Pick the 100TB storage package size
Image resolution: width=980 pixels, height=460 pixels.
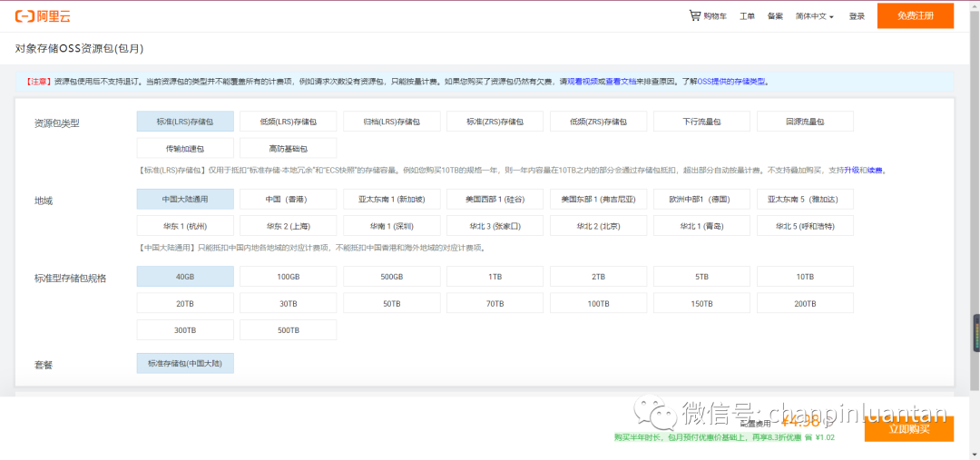tap(598, 303)
